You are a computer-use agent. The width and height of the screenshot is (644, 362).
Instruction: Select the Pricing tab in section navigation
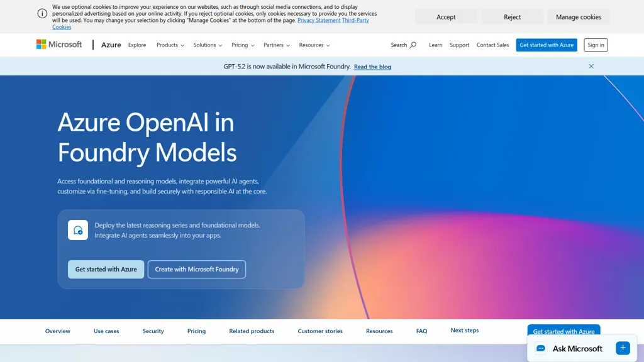pos(196,331)
